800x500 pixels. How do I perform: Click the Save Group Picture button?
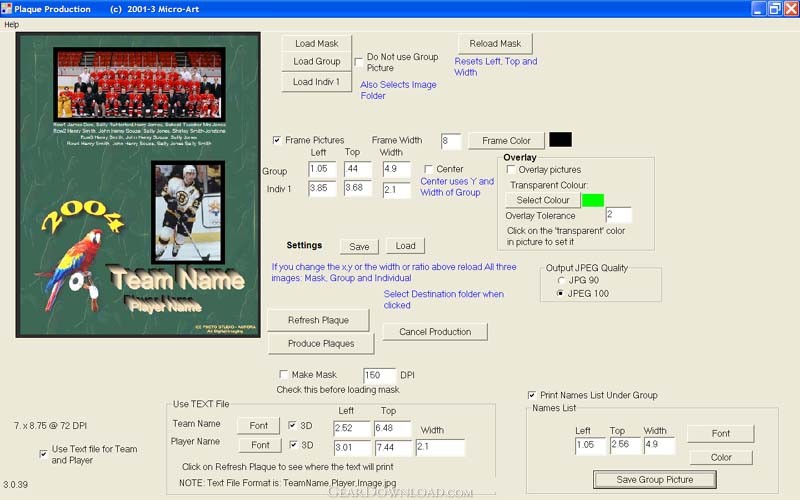pyautogui.click(x=653, y=480)
